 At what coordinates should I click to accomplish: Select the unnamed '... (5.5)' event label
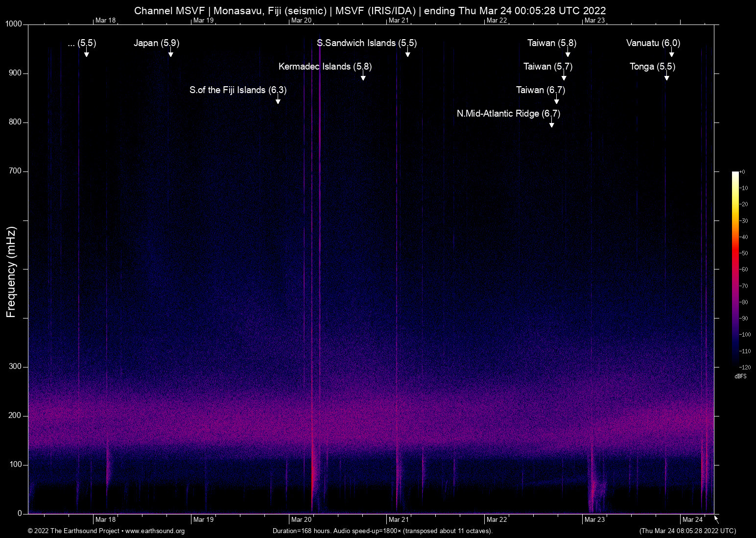pyautogui.click(x=82, y=43)
